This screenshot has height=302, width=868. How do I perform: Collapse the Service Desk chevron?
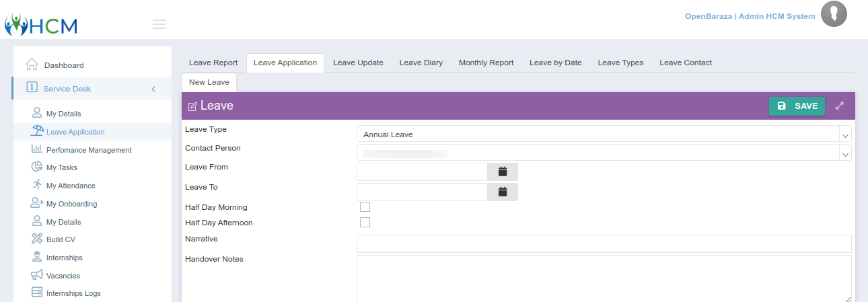(153, 89)
